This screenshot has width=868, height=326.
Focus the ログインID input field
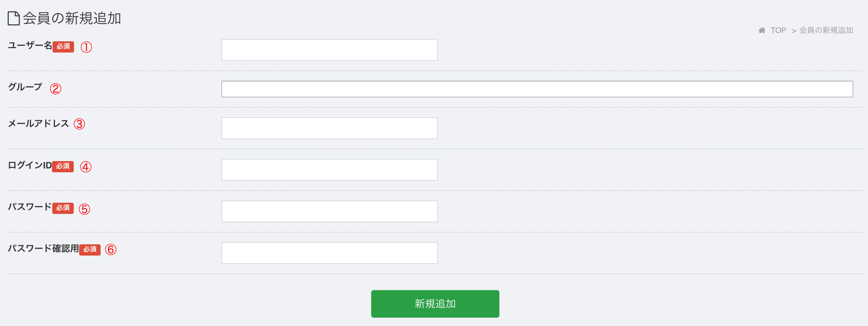click(330, 170)
